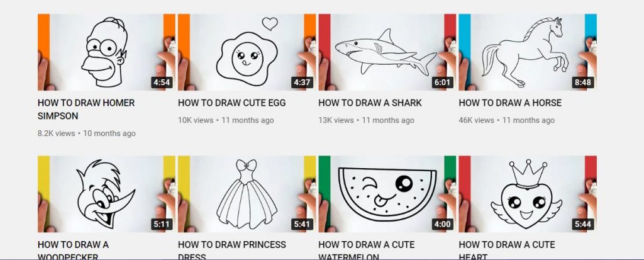Screen dimensions: 644x260
Task: Click the 6:01 duration badge on shark video
Action: point(442,82)
